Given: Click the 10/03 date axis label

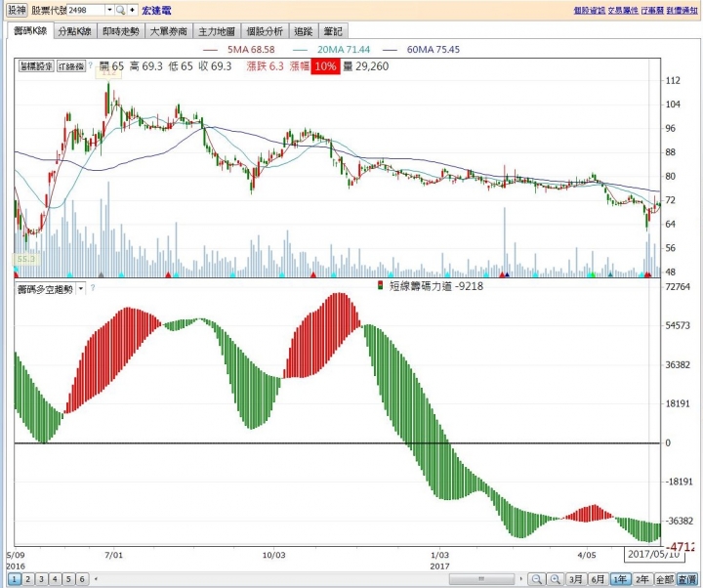Looking at the screenshot, I should (273, 555).
